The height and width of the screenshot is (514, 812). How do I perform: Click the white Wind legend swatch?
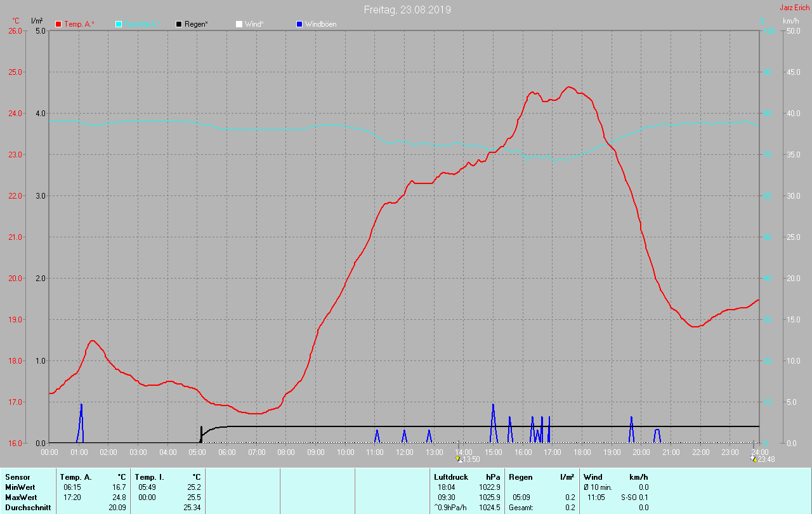pos(239,24)
